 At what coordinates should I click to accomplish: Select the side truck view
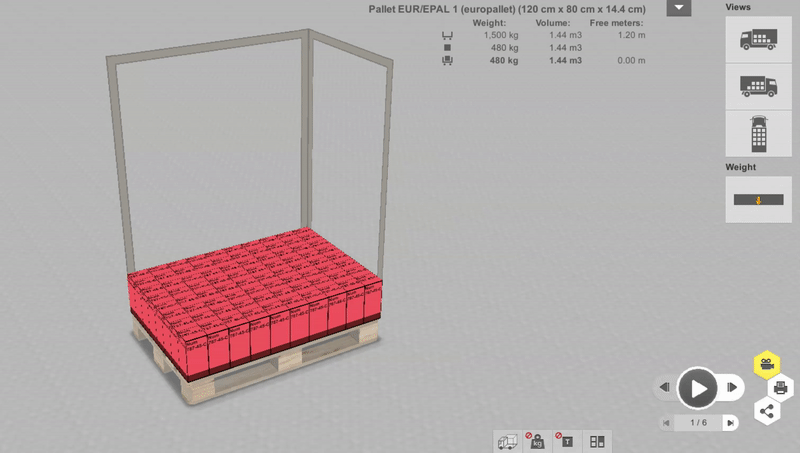758,86
